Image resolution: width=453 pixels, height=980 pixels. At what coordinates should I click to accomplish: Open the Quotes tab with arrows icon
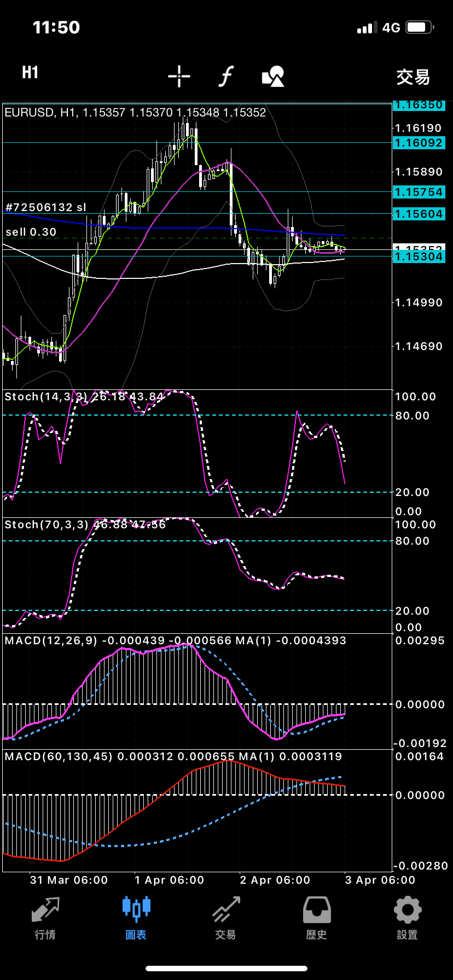tap(45, 918)
